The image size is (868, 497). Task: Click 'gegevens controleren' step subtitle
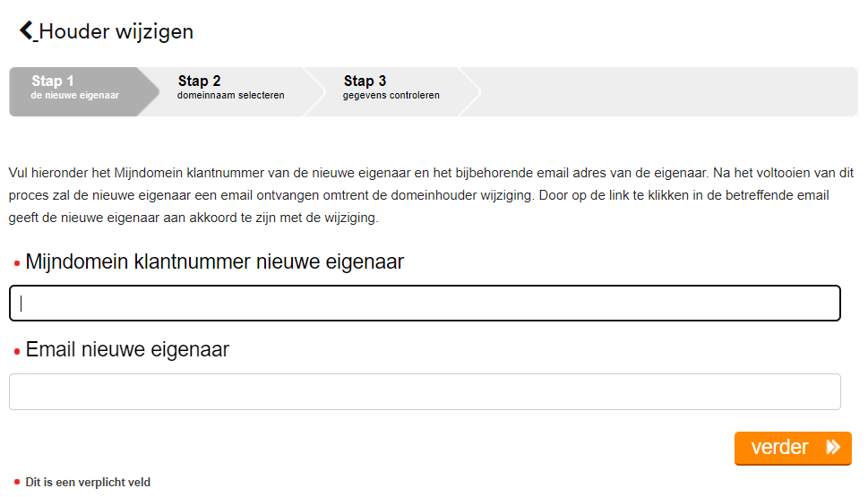pyautogui.click(x=391, y=96)
